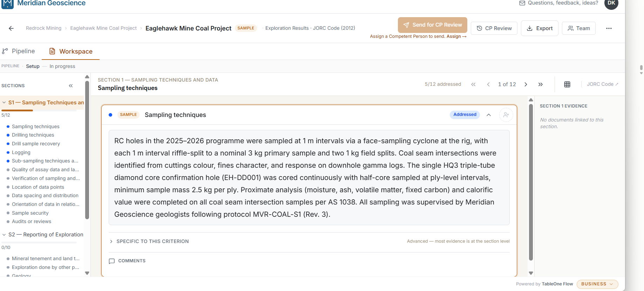The height and width of the screenshot is (291, 644).
Task: Switch to the Pipeline tab
Action: coord(19,51)
